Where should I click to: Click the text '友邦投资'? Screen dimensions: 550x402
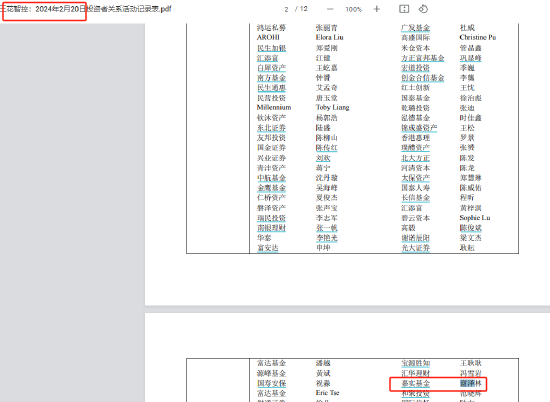point(271,138)
